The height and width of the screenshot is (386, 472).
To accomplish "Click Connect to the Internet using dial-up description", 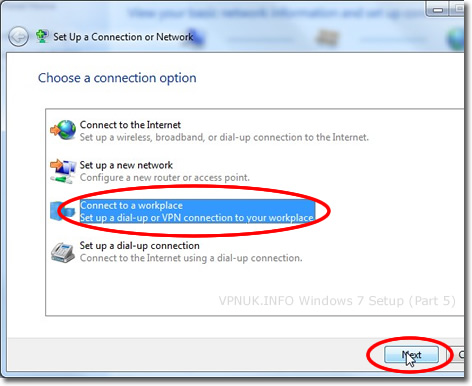I will 191,258.
